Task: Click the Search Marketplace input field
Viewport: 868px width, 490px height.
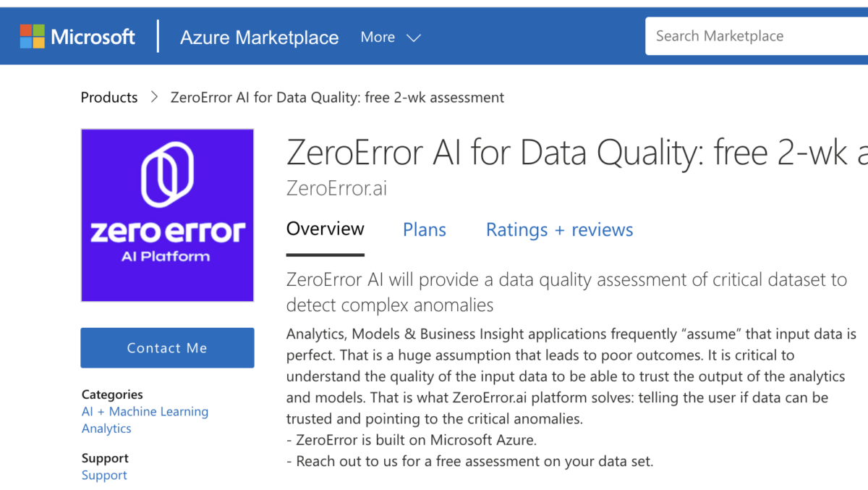Action: [x=752, y=35]
